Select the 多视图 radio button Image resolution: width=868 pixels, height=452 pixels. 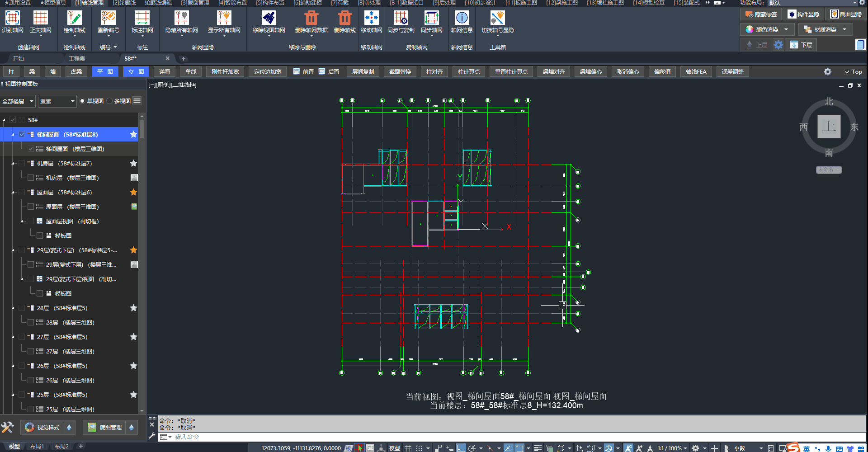tap(110, 101)
